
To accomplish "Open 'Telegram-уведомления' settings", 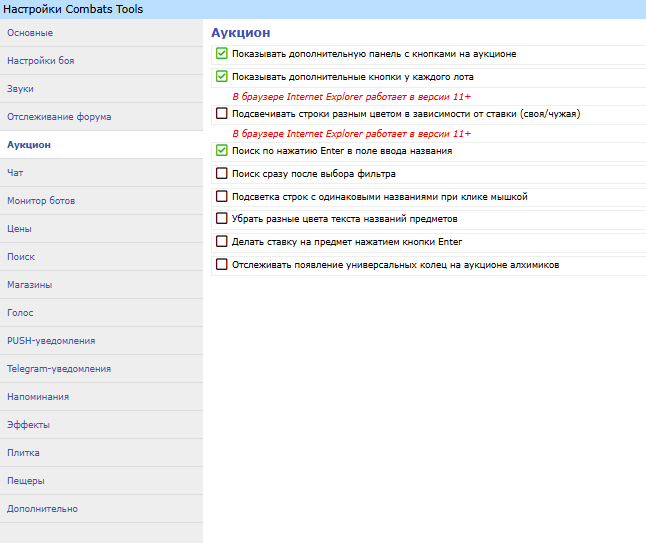I will [x=59, y=369].
